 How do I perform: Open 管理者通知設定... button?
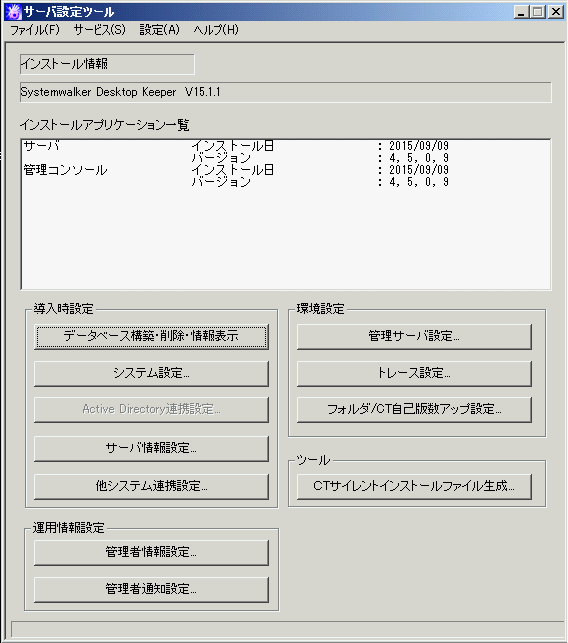151,590
